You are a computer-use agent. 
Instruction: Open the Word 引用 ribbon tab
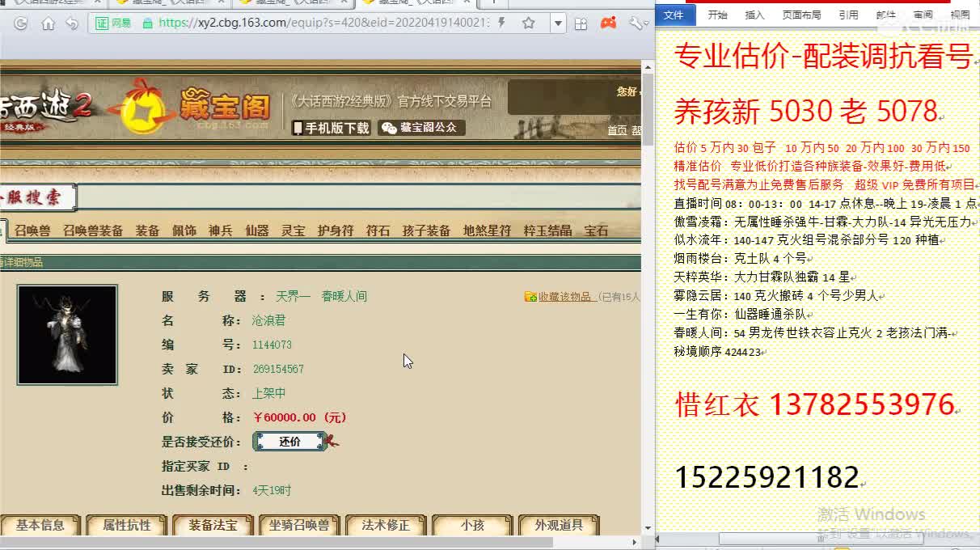[x=848, y=15]
